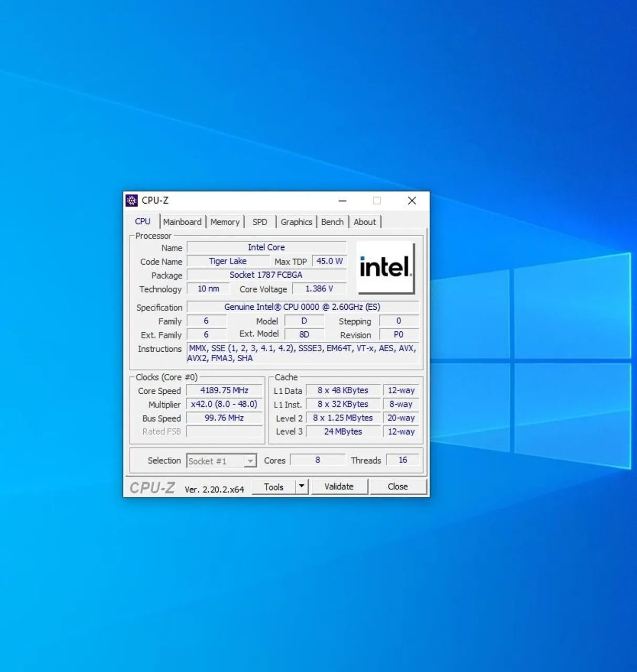Click the Revision value 'P0'
Viewport: 637px width, 672px height.
[399, 334]
